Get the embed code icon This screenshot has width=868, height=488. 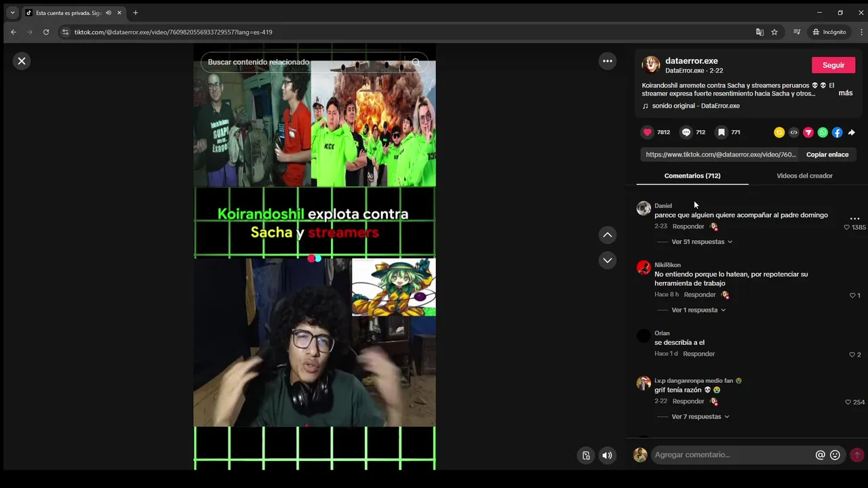point(794,132)
